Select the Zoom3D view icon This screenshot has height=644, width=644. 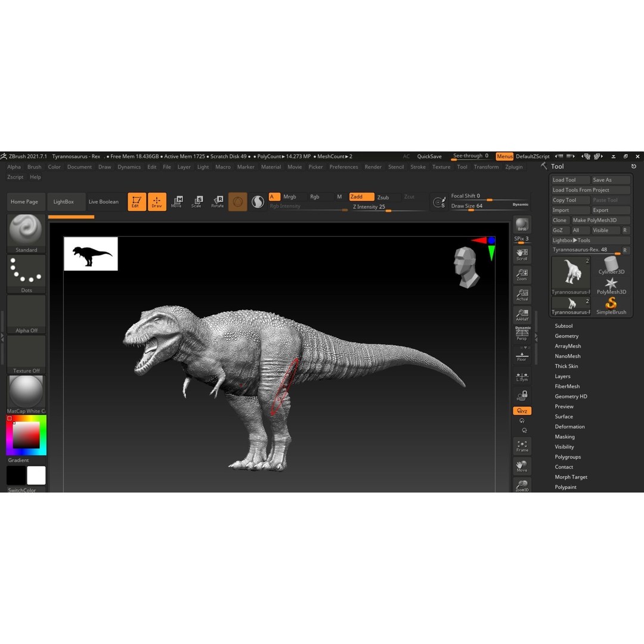(522, 485)
